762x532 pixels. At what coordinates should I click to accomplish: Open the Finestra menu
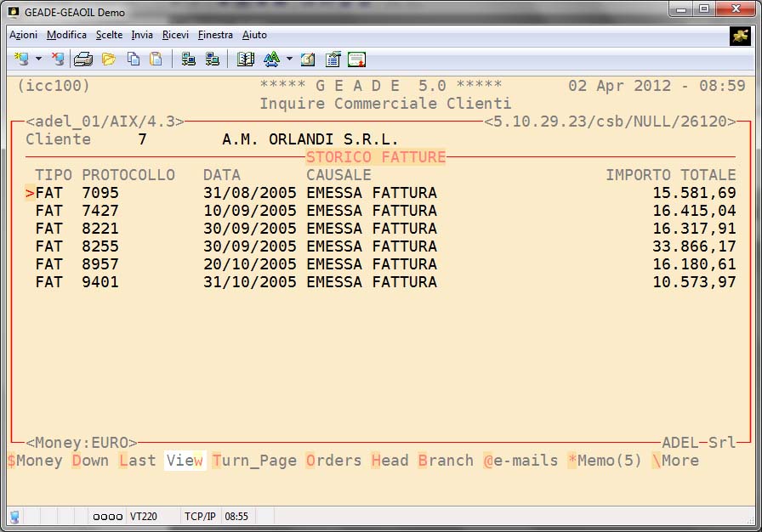click(x=215, y=35)
